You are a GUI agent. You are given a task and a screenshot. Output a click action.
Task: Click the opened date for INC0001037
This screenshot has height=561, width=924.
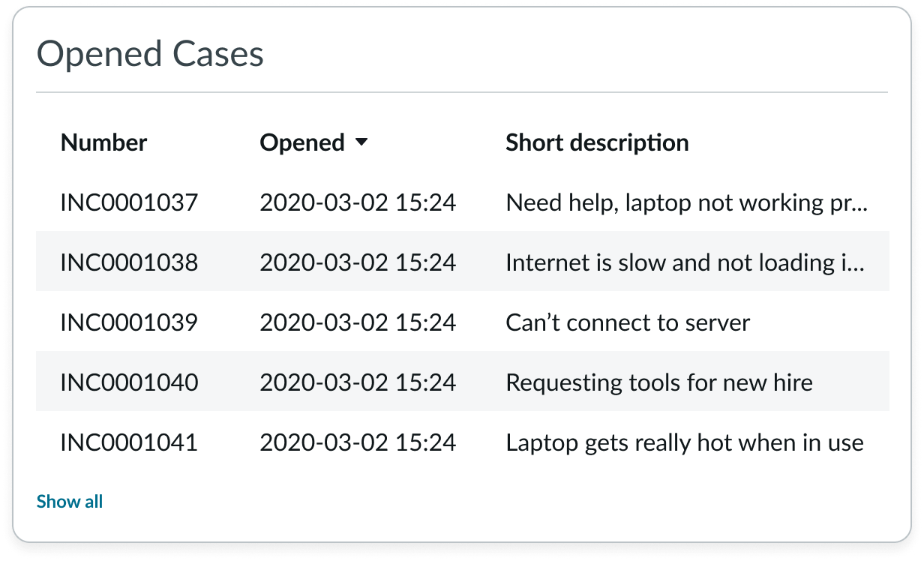pyautogui.click(x=358, y=202)
